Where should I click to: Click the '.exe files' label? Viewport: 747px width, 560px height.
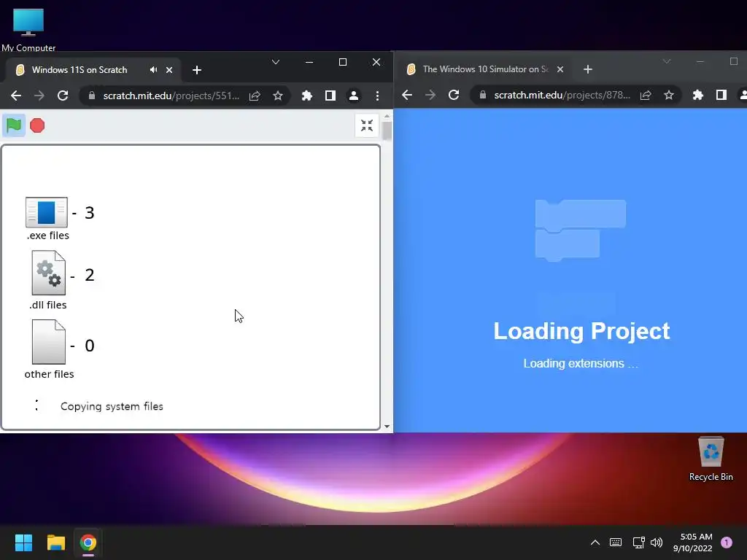[x=47, y=236]
